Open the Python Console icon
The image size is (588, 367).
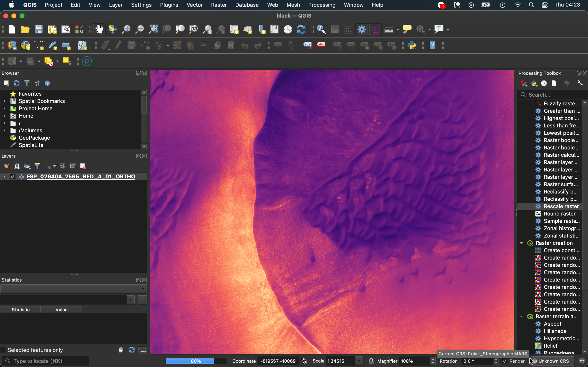coord(412,45)
